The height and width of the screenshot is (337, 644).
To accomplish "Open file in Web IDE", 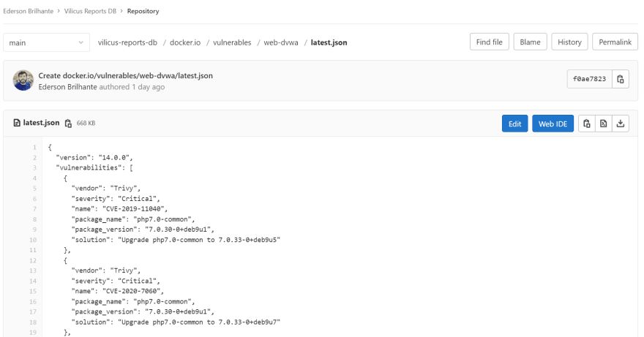I will click(x=553, y=124).
